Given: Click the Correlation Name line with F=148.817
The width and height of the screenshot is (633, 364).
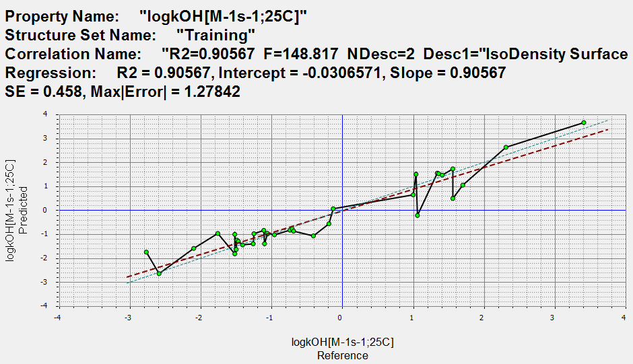Looking at the screenshot, I should pos(316,54).
